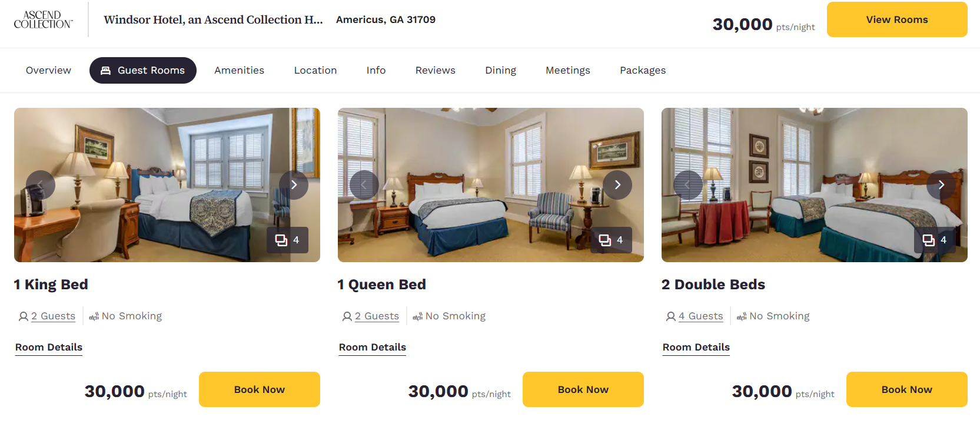Screen dimensions: 980x423
Task: Go to the Packages tab
Action: coord(643,71)
